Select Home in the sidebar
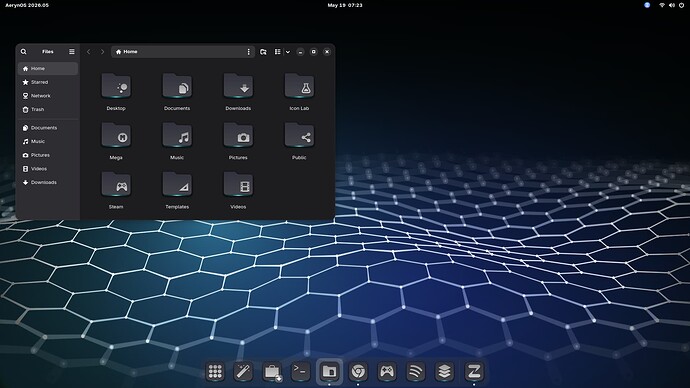This screenshot has width=690, height=388. tap(48, 69)
